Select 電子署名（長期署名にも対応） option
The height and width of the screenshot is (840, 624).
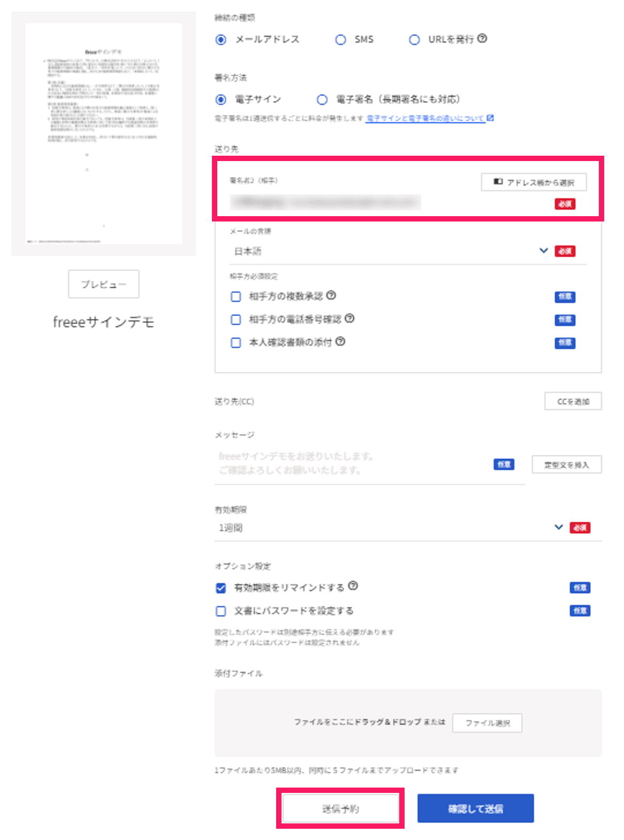pos(322,100)
